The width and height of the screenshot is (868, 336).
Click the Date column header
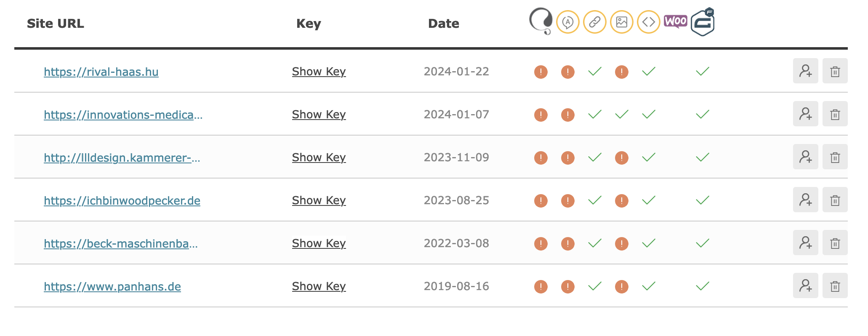[x=443, y=24]
